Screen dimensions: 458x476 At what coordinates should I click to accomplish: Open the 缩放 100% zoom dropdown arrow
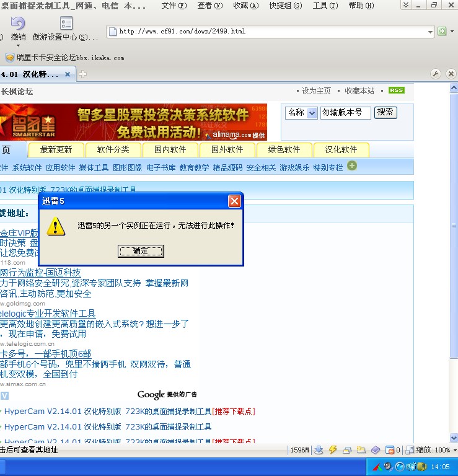(x=454, y=450)
